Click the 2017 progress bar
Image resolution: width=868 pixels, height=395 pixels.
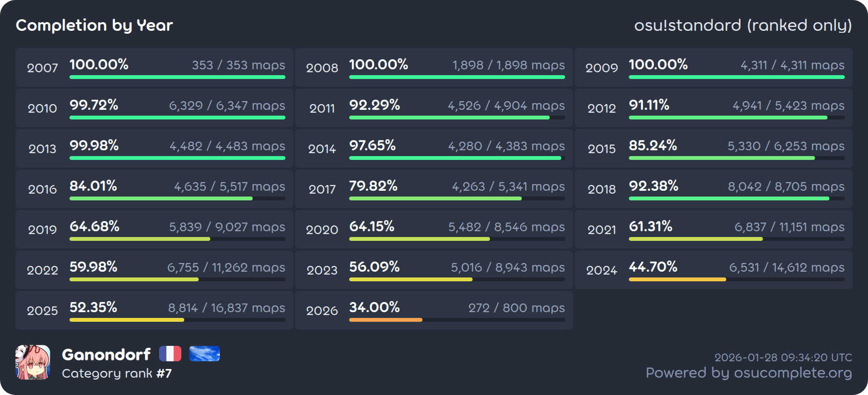tap(435, 198)
